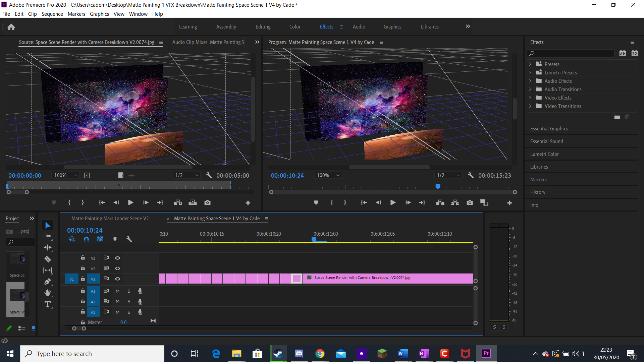Viewport: 644px width, 362px height.
Task: Switch to Mars Lander Scene V2 sequence tab
Action: (110, 219)
